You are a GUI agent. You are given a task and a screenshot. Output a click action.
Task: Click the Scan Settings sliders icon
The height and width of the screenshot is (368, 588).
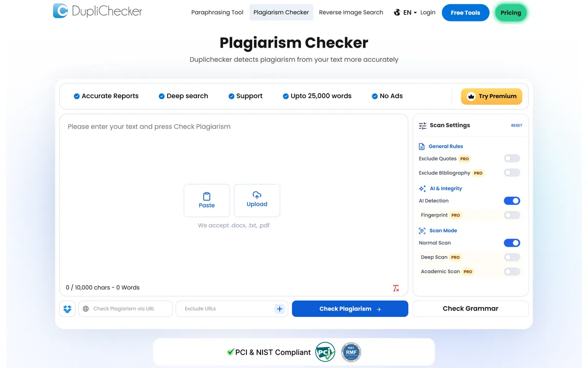[422, 126]
